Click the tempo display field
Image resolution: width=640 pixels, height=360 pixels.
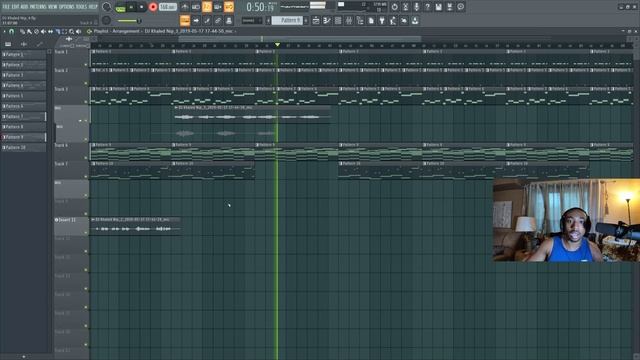(x=167, y=7)
